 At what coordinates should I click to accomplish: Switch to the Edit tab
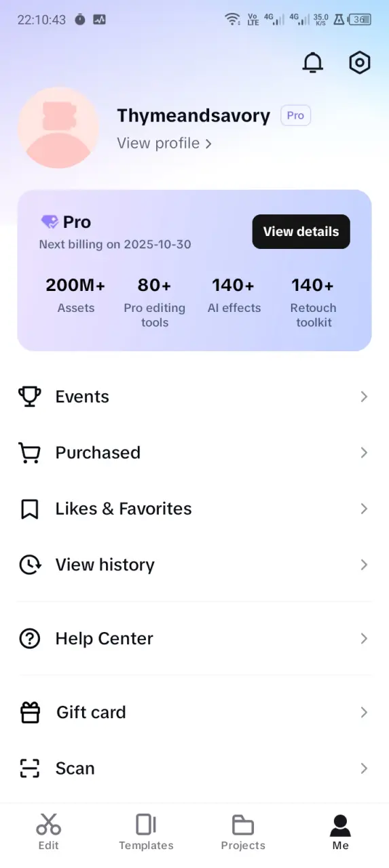tap(48, 832)
